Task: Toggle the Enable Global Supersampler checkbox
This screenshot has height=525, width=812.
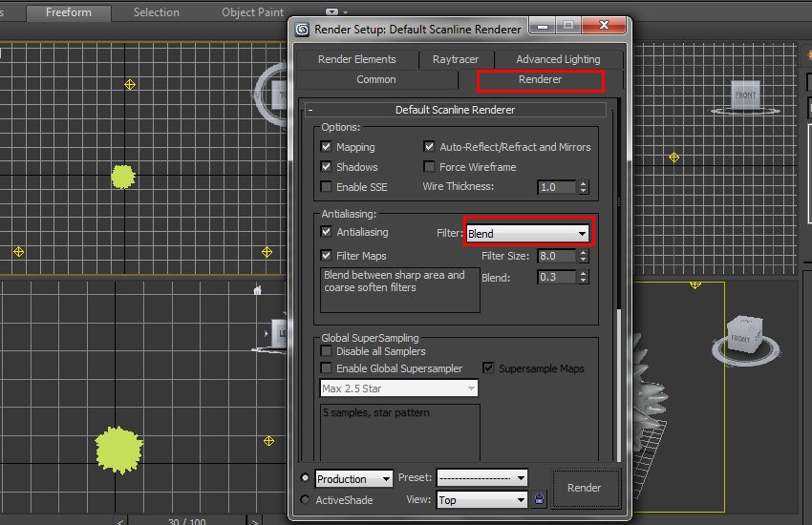Action: point(327,368)
